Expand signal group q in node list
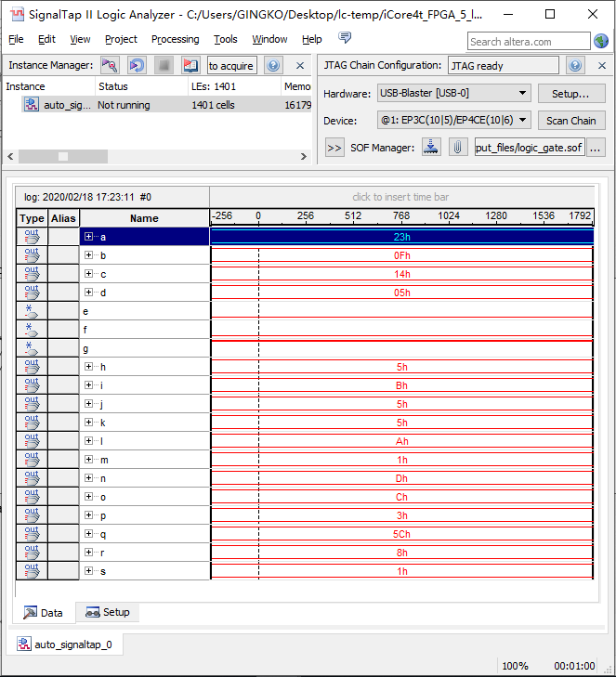 89,534
